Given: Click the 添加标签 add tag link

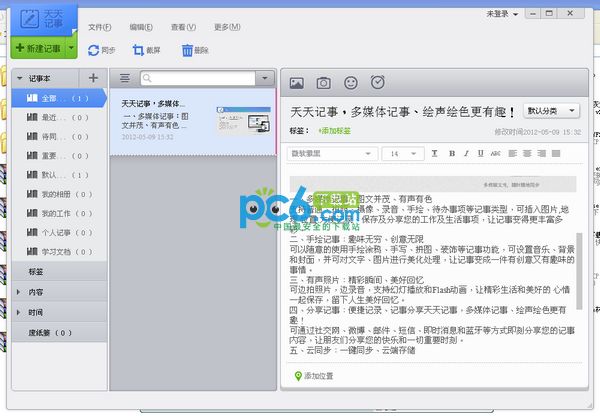Looking at the screenshot, I should (335, 131).
